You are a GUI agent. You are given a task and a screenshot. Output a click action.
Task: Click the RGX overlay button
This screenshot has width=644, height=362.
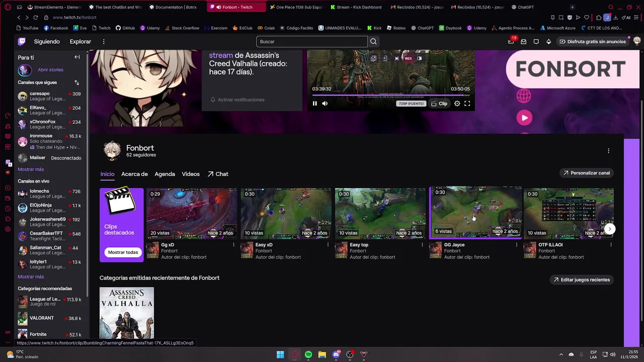[x=408, y=58]
